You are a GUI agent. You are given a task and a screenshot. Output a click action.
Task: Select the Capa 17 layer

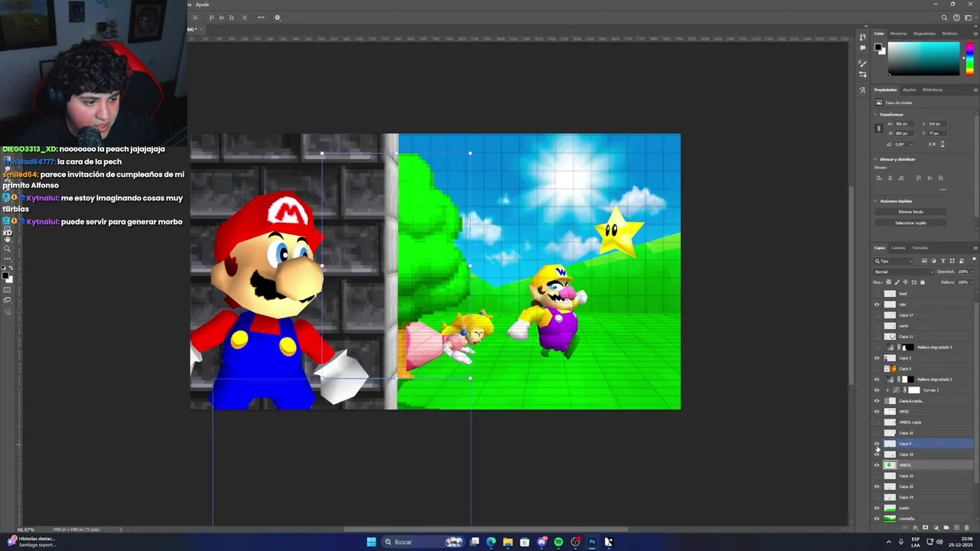pos(923,315)
